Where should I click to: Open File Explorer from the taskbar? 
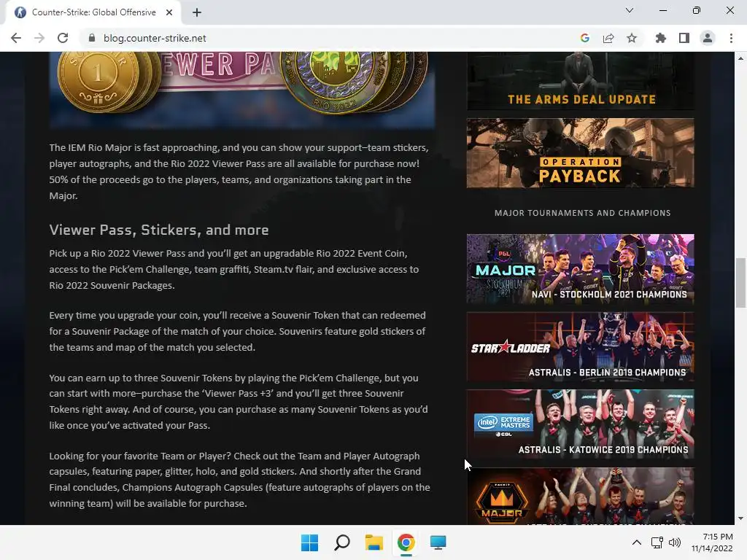374,542
